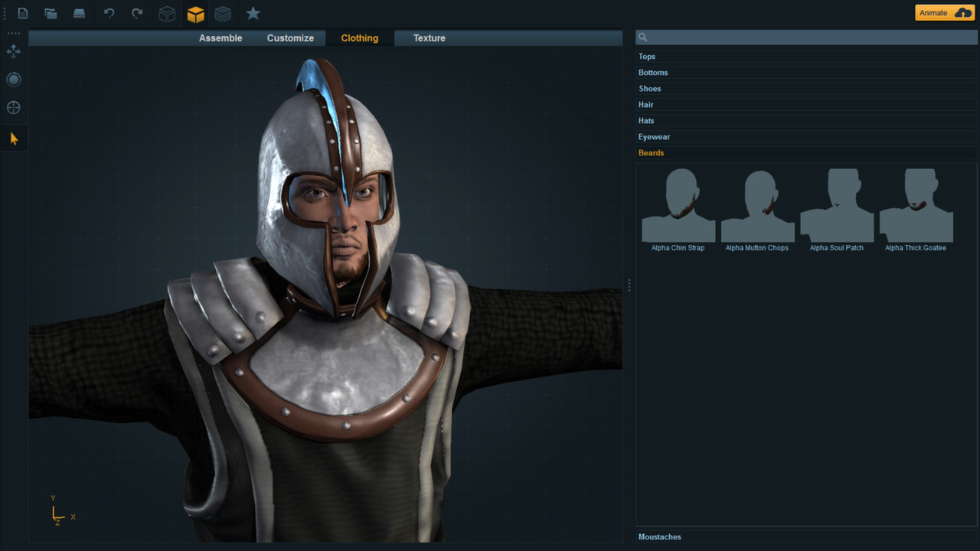Open an existing character file
This screenshot has width=980, height=551.
51,13
